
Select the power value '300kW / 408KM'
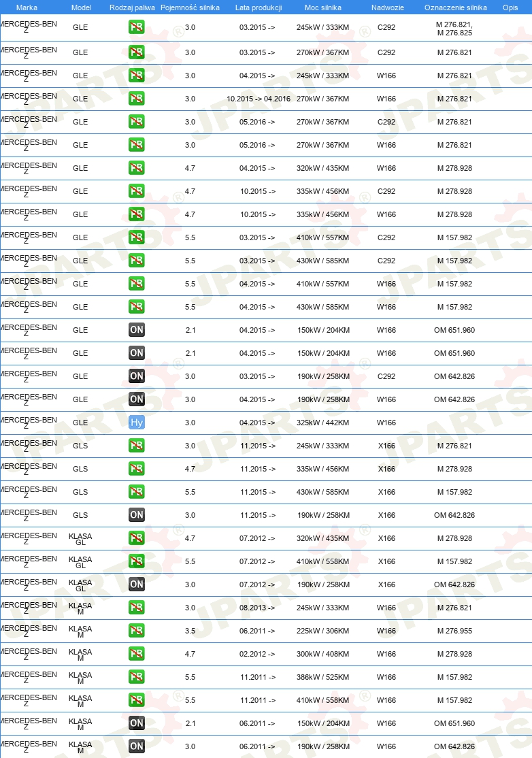click(x=322, y=654)
